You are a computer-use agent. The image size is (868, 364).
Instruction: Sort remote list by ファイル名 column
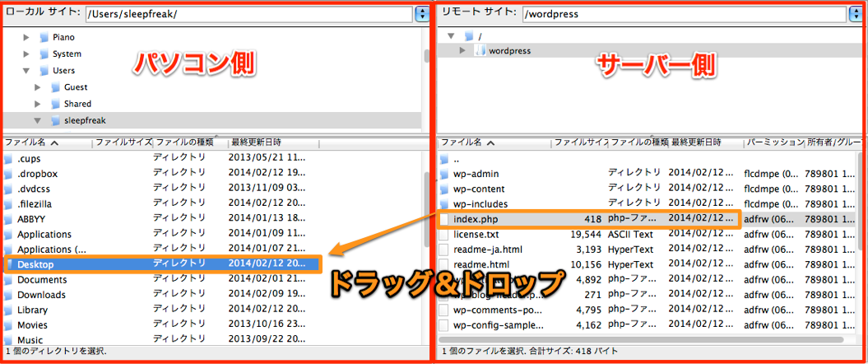[x=495, y=142]
